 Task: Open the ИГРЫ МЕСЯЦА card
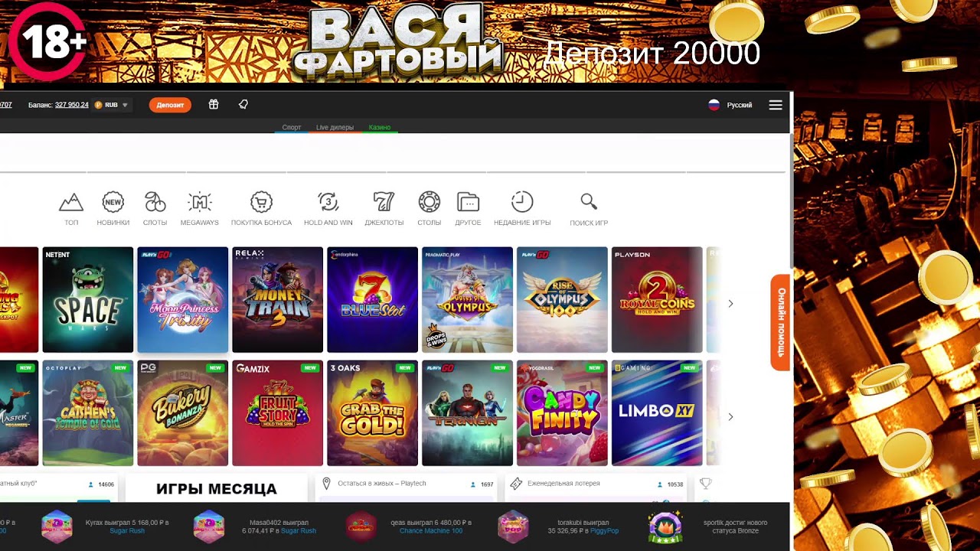217,488
